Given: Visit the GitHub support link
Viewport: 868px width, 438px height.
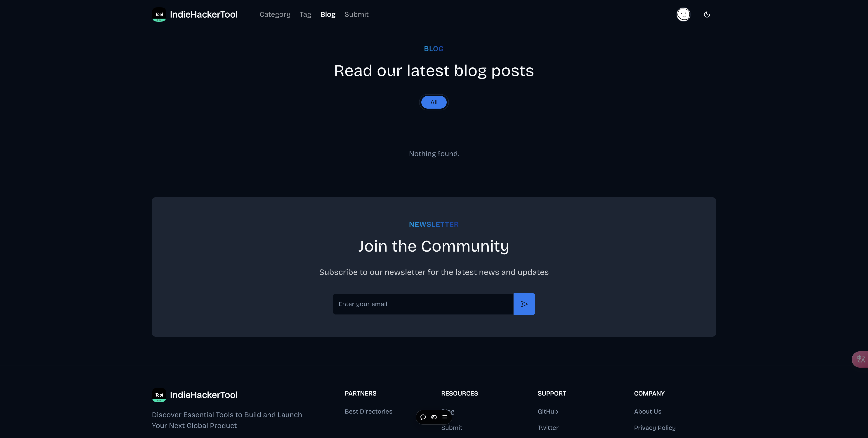Looking at the screenshot, I should point(547,411).
